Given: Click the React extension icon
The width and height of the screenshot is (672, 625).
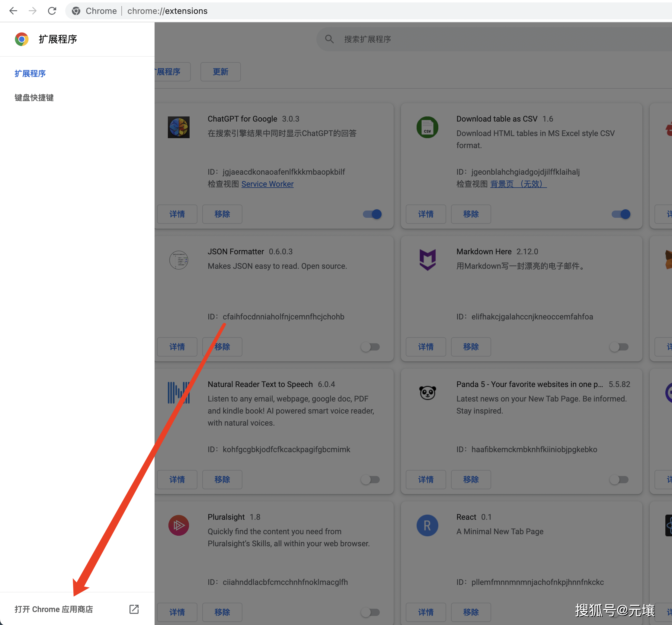Looking at the screenshot, I should click(427, 525).
